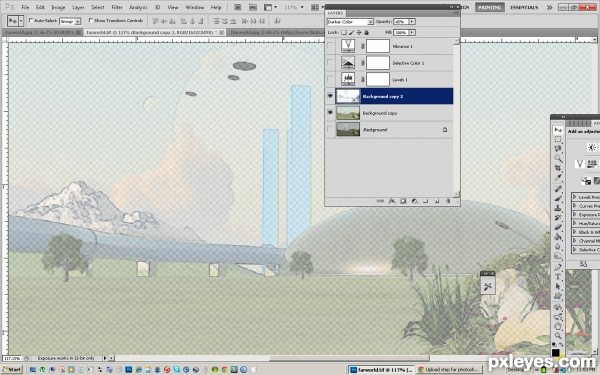
Task: Select the Path Selection tool
Action: point(558,286)
